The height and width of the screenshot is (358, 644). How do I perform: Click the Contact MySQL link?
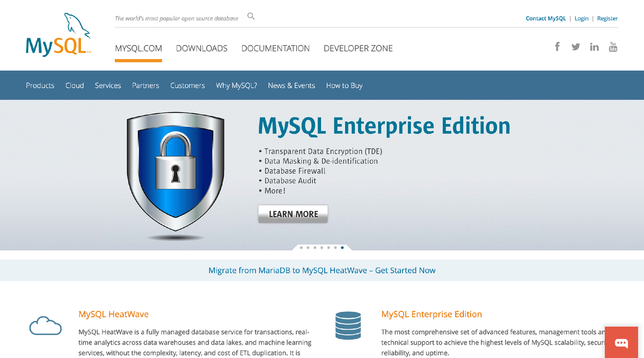pyautogui.click(x=546, y=18)
